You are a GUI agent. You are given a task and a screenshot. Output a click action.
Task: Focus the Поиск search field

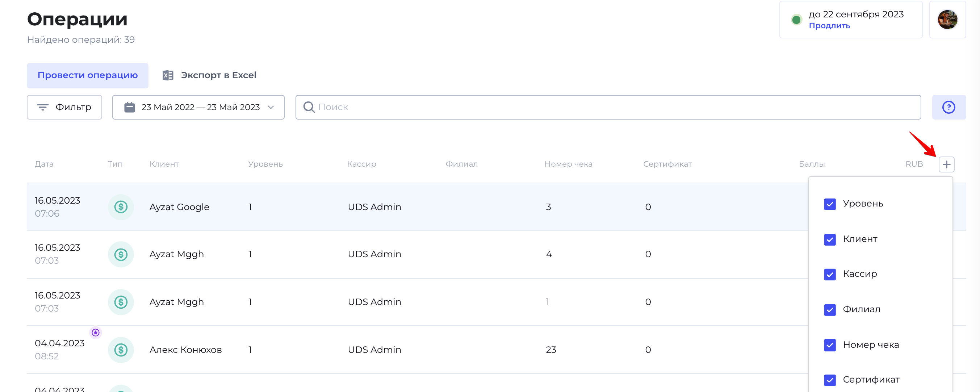tap(608, 107)
